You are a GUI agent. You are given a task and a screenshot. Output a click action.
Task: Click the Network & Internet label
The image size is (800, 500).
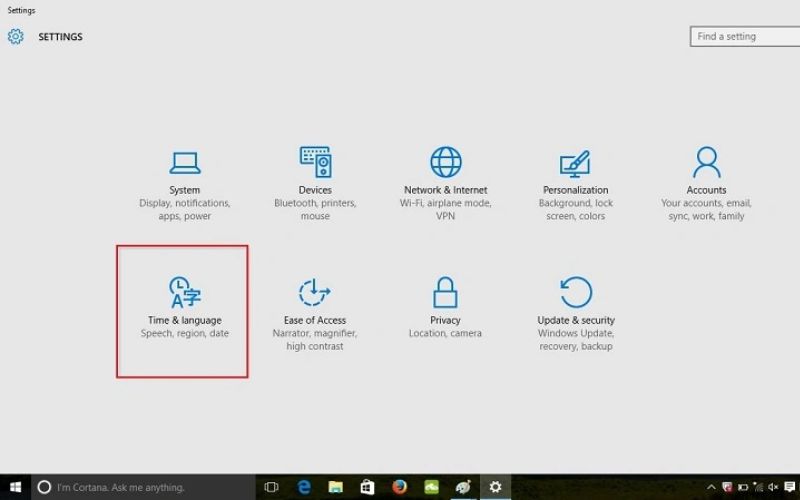pos(445,190)
